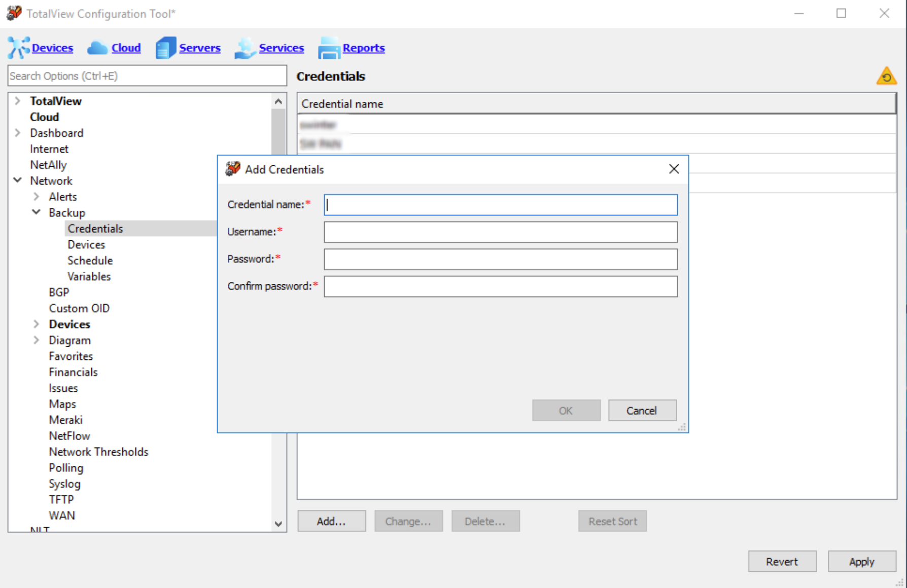Viewport: 907px width, 588px height.
Task: Click the Change... button
Action: coord(408,521)
